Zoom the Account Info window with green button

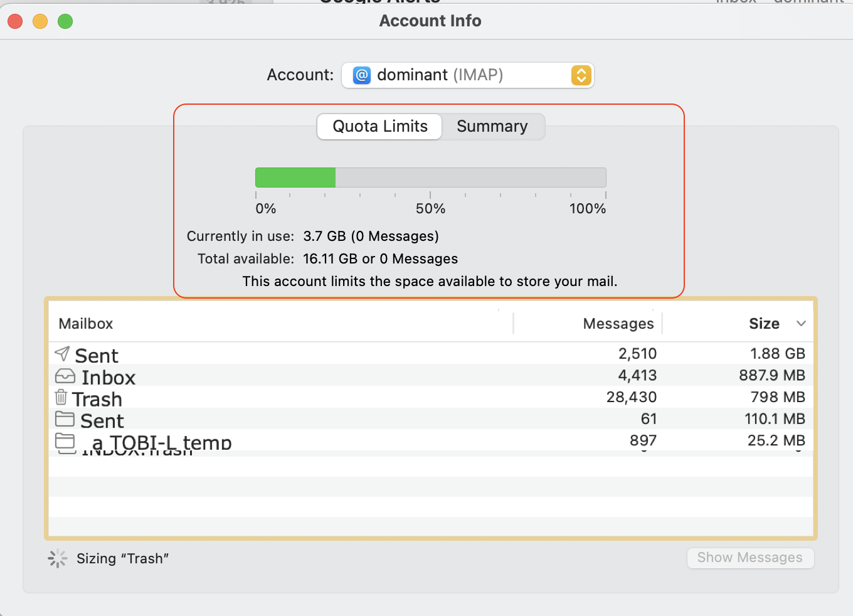tap(65, 21)
